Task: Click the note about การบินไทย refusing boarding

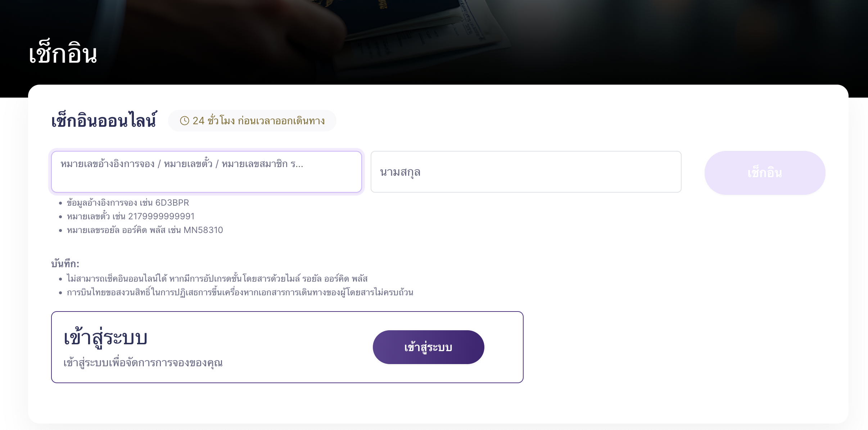Action: (240, 292)
